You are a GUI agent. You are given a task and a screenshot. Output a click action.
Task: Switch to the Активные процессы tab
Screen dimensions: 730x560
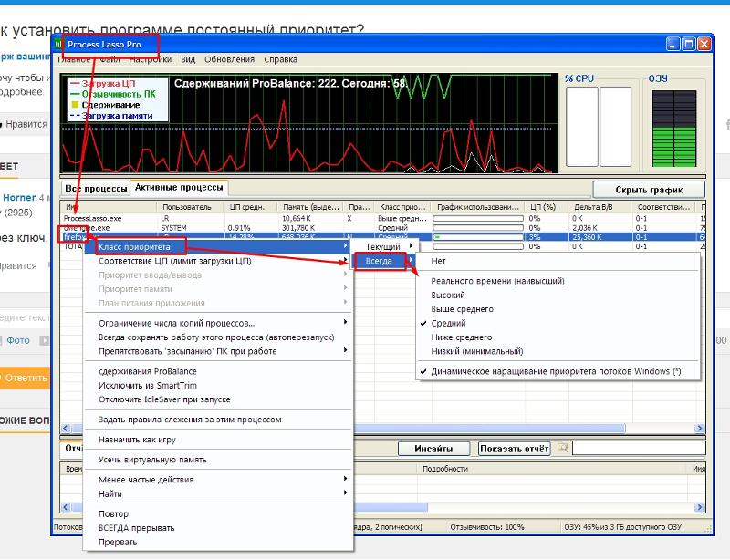tap(179, 188)
